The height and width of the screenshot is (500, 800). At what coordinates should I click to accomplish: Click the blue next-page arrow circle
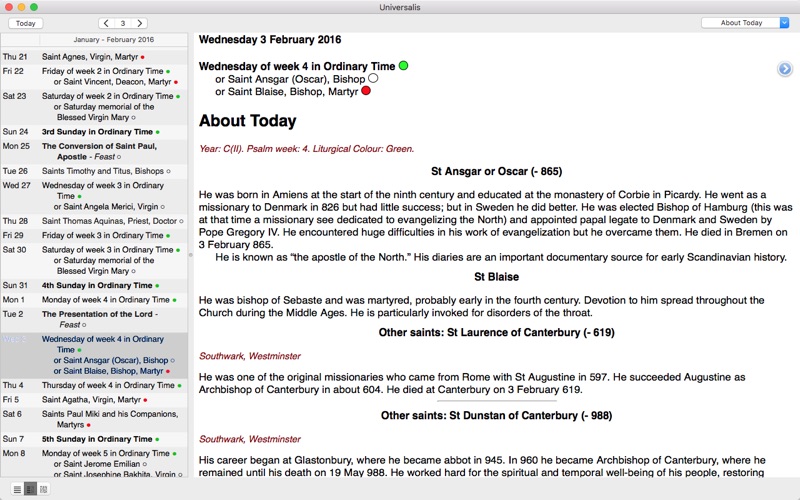click(x=785, y=68)
